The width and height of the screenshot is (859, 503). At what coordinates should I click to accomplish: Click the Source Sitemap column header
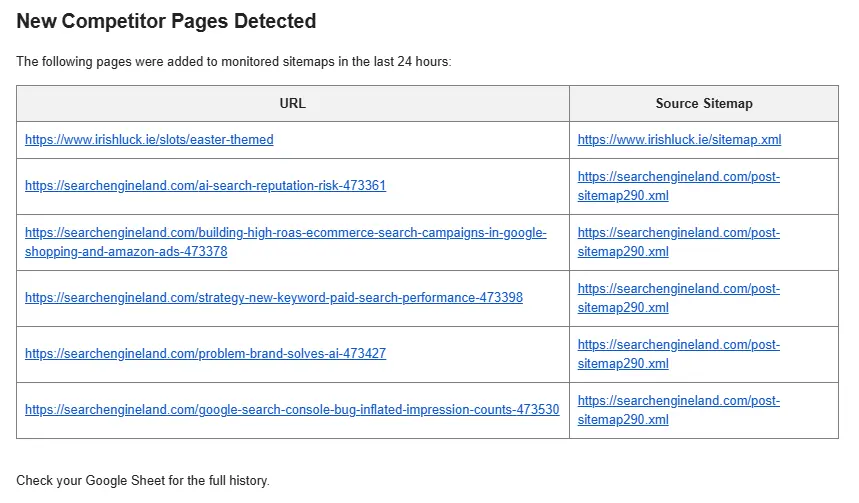tap(704, 104)
